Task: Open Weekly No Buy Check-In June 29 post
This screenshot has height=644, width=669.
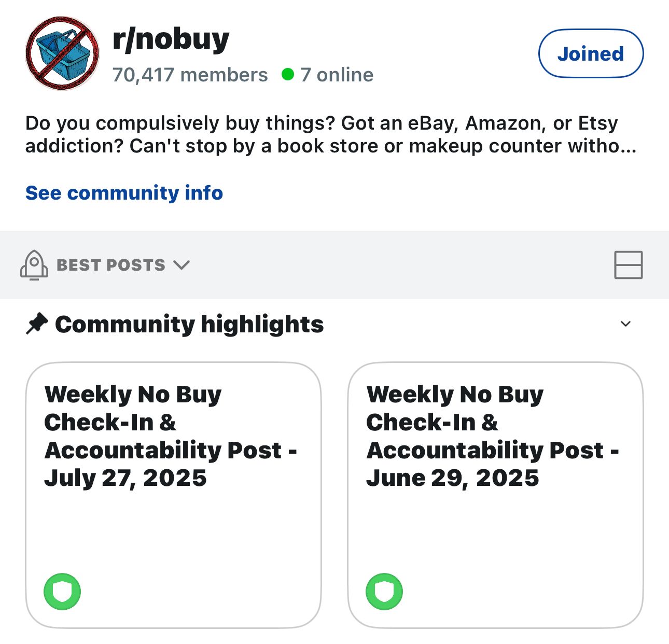Action: [493, 436]
